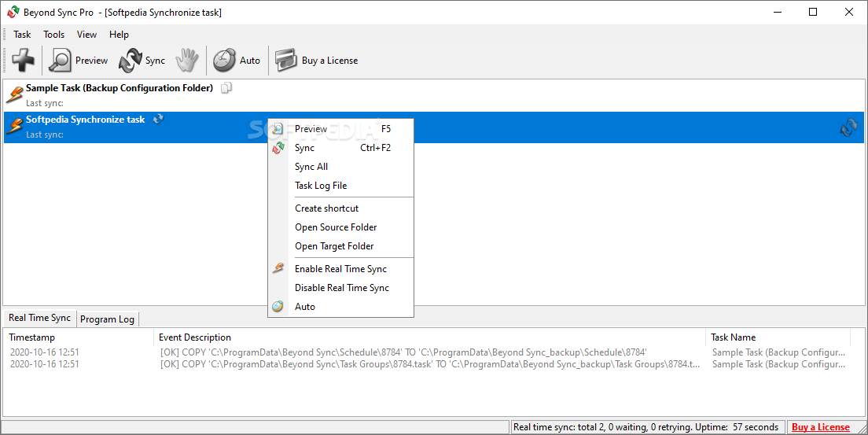Click Buy a License toolbar text
The width and height of the screenshot is (868, 435).
point(330,61)
